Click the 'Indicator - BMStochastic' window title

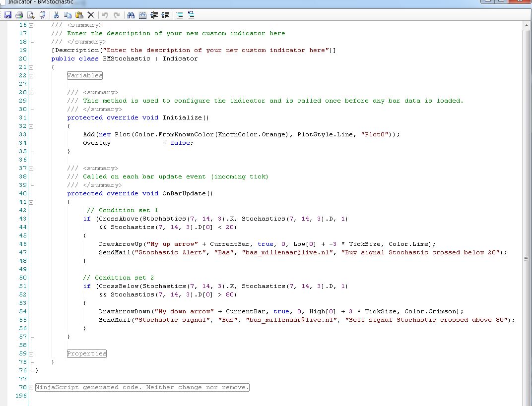[x=40, y=2]
